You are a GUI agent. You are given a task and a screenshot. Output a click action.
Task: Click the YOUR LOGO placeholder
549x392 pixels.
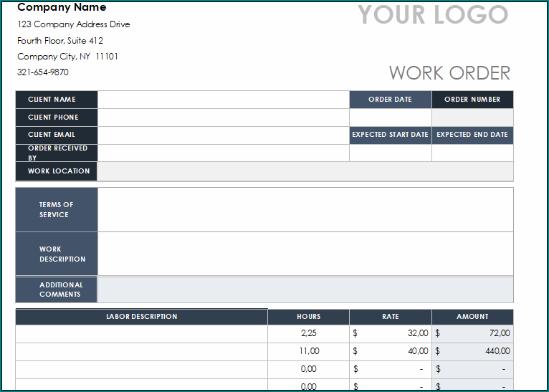(433, 14)
